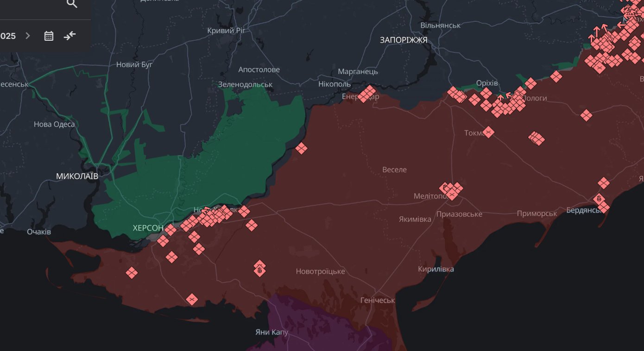The image size is (644, 351).
Task: Select the unit marker covering Енергодар label
Action: click(367, 94)
